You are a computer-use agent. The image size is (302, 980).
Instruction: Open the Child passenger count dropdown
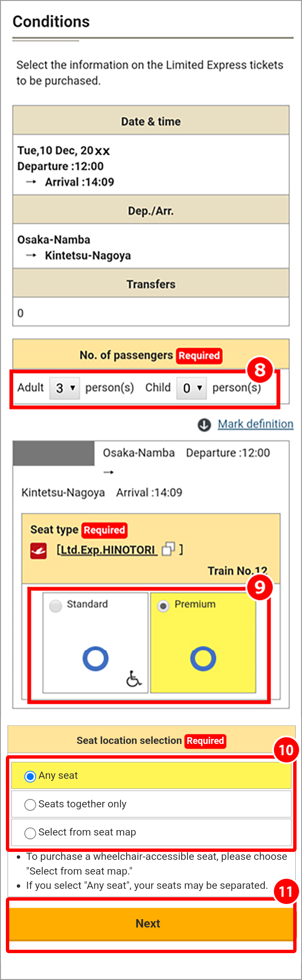point(192,388)
